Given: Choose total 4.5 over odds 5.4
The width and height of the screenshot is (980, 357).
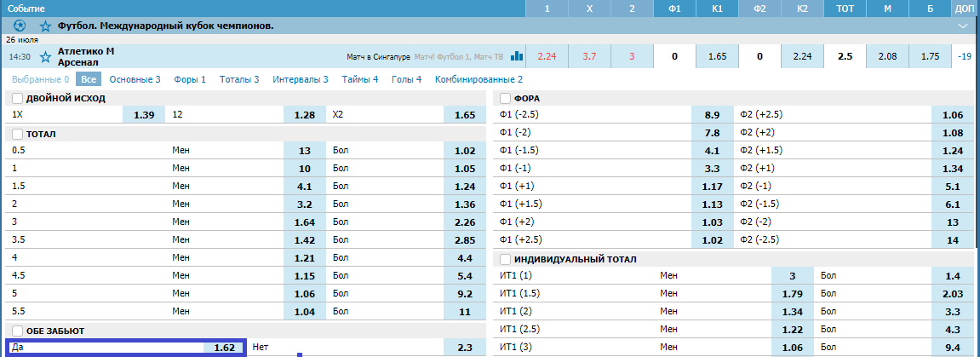Looking at the screenshot, I should tap(464, 275).
